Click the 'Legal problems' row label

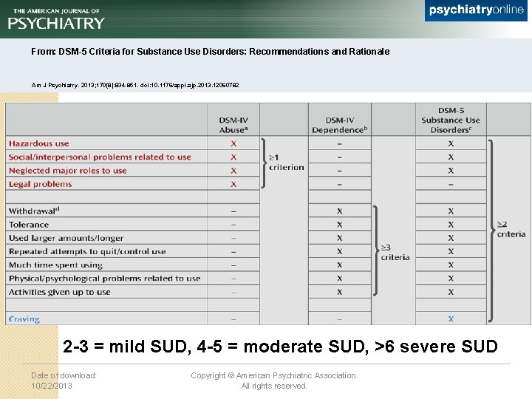41,184
